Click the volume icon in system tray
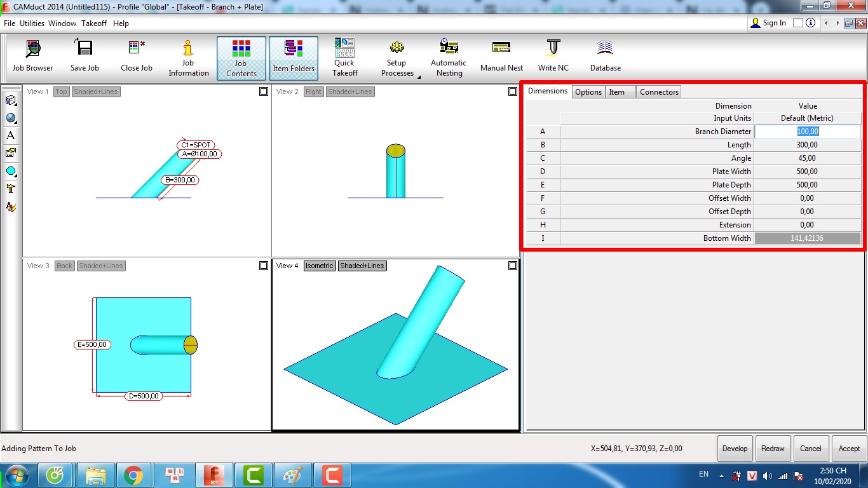 (768, 475)
